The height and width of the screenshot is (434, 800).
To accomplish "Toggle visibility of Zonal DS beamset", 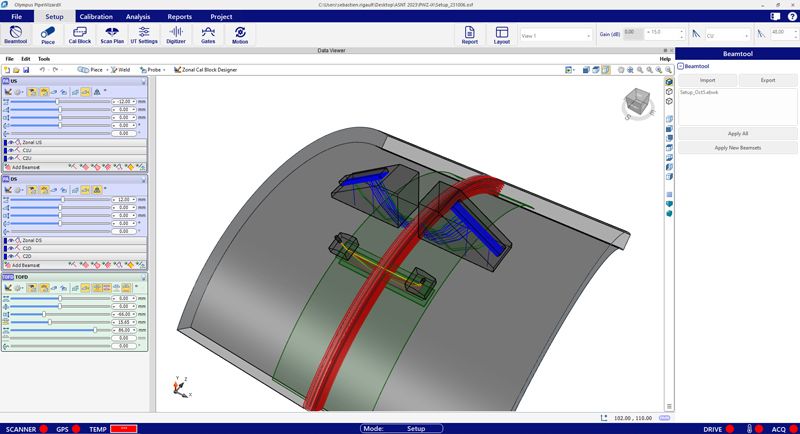I will click(11, 241).
